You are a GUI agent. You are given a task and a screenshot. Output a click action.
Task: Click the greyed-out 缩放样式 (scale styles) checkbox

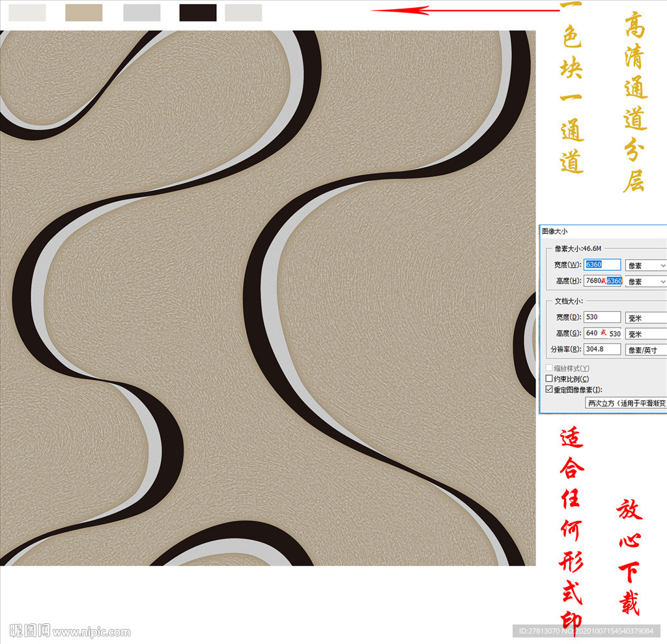(549, 369)
